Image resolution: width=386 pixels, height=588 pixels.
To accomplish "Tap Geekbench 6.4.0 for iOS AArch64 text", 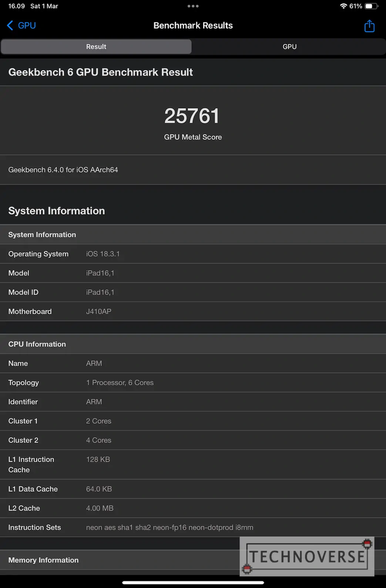I will click(x=63, y=170).
